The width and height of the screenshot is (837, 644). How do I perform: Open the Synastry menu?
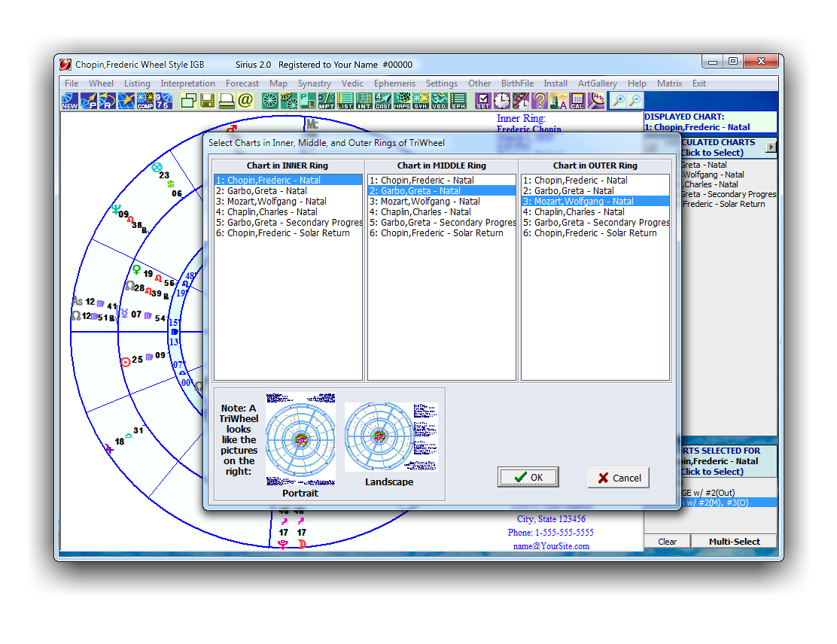point(315,84)
